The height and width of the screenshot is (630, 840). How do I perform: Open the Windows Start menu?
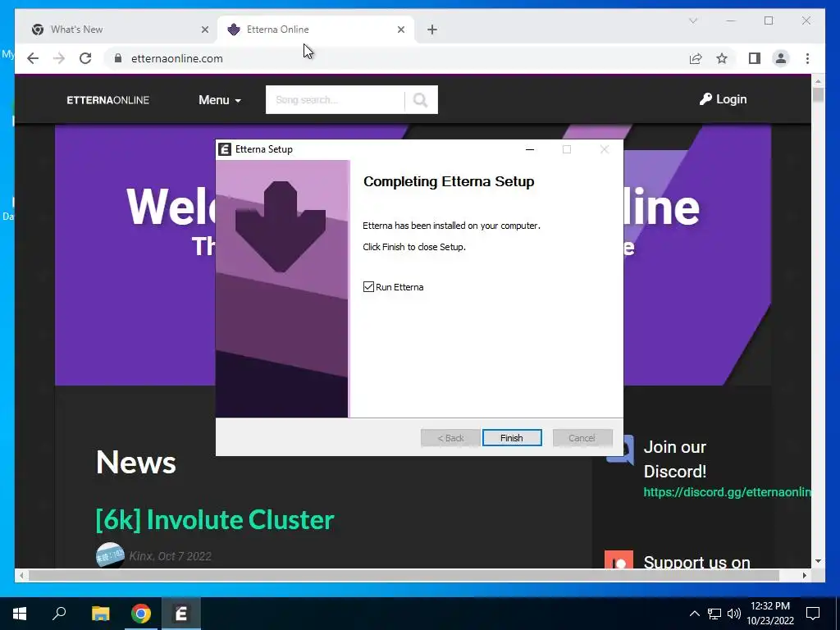tap(20, 614)
